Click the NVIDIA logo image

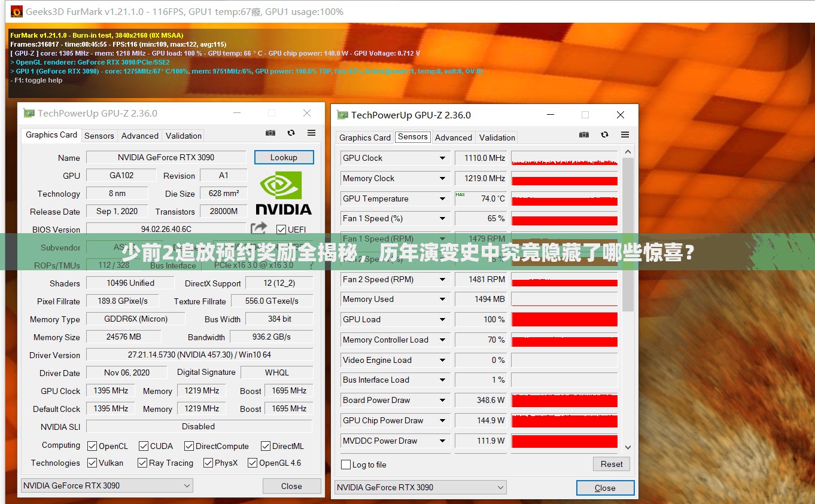pos(284,194)
